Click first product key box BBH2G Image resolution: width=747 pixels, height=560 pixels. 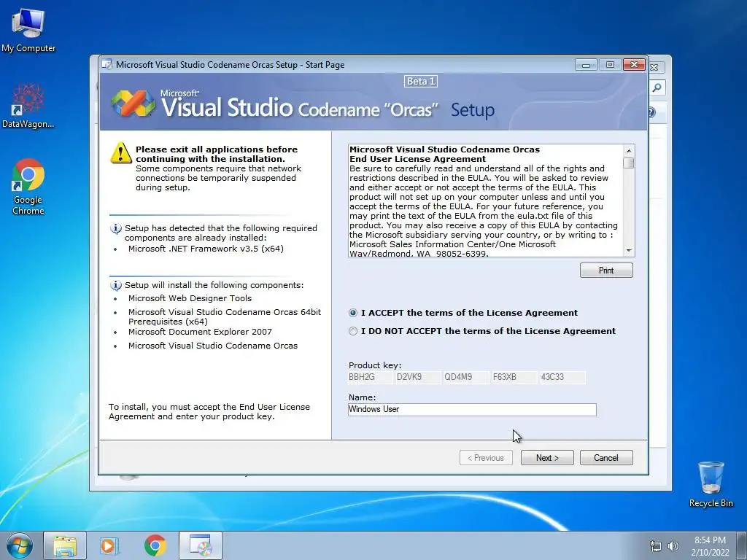point(370,377)
